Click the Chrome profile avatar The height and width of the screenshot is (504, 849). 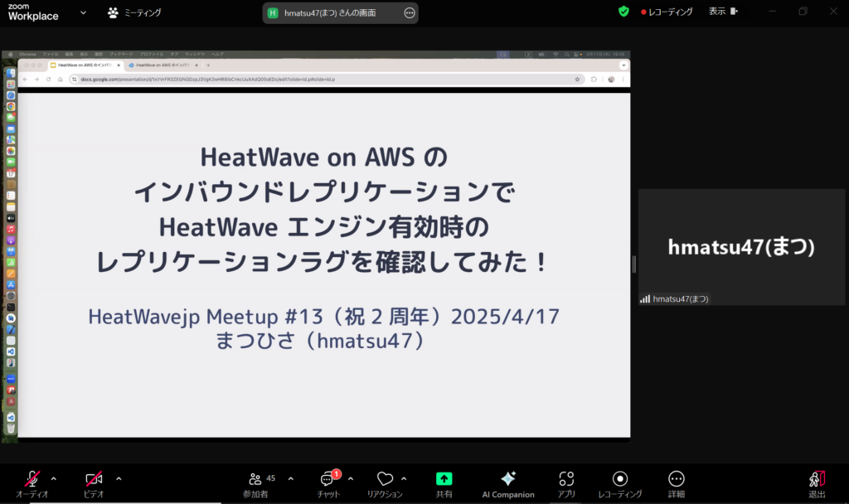click(x=611, y=79)
